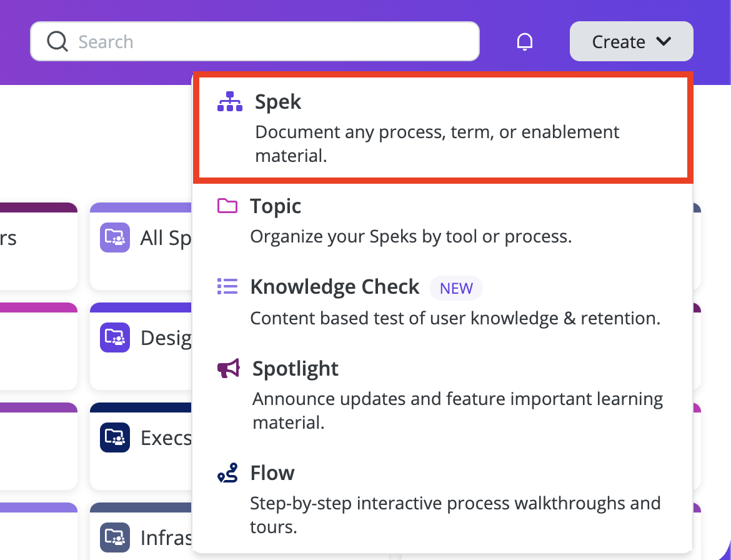Expand the Create dropdown chevron

(664, 41)
